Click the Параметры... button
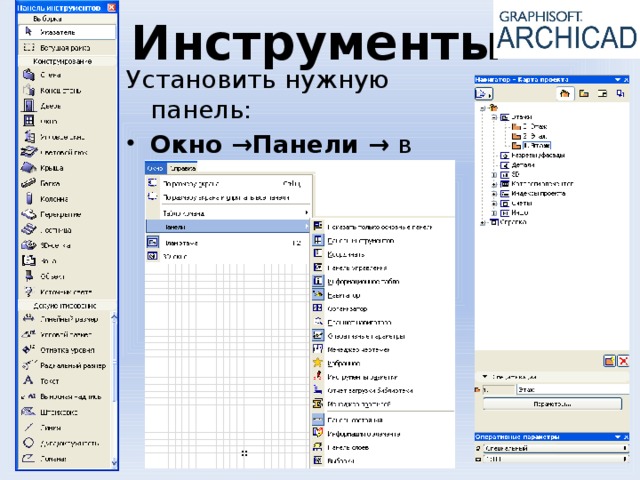This screenshot has height=480, width=640. pyautogui.click(x=552, y=404)
